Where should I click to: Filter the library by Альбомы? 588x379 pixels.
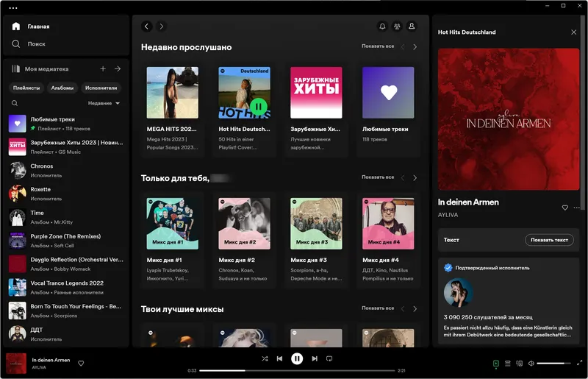tap(62, 88)
